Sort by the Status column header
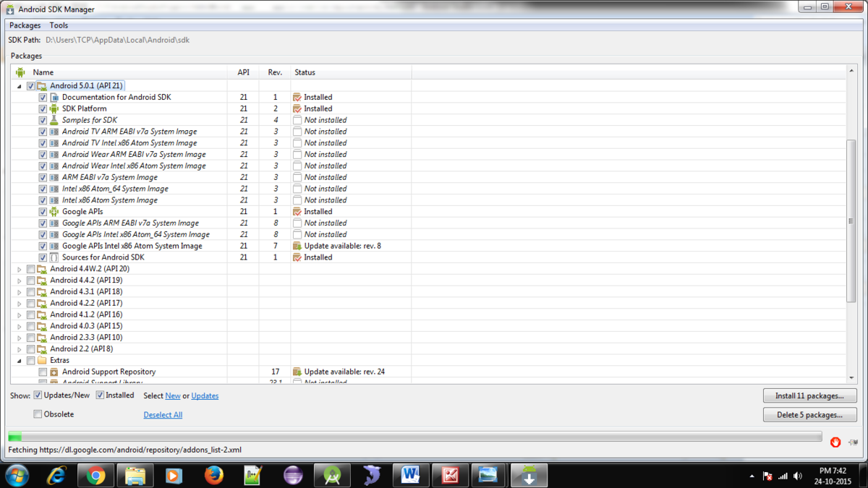 pos(351,72)
